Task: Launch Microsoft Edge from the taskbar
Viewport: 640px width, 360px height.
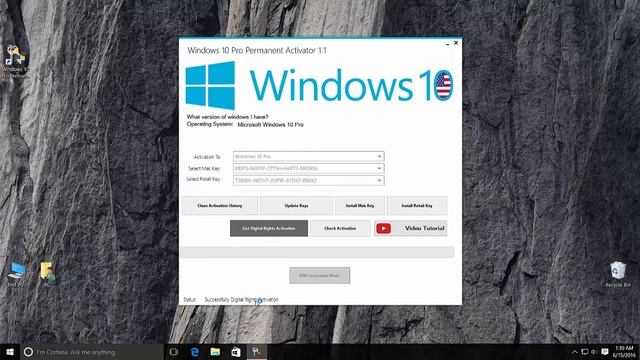Action: click(195, 352)
